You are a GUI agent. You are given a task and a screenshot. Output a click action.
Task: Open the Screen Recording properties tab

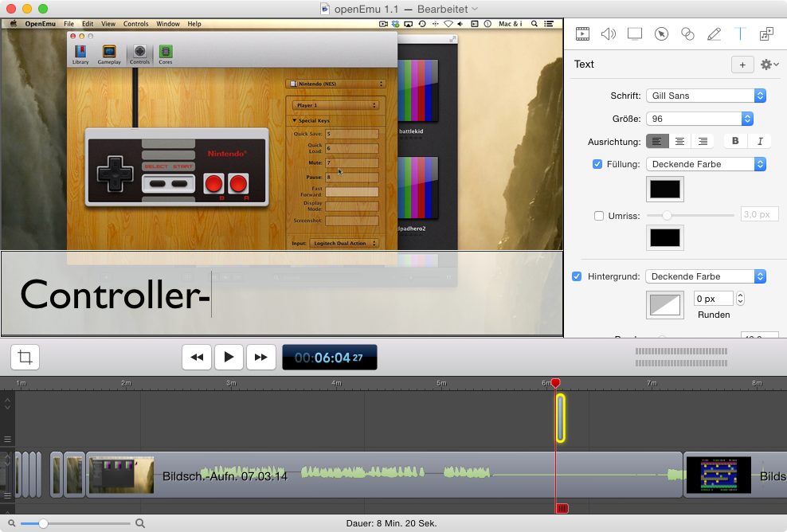point(635,33)
